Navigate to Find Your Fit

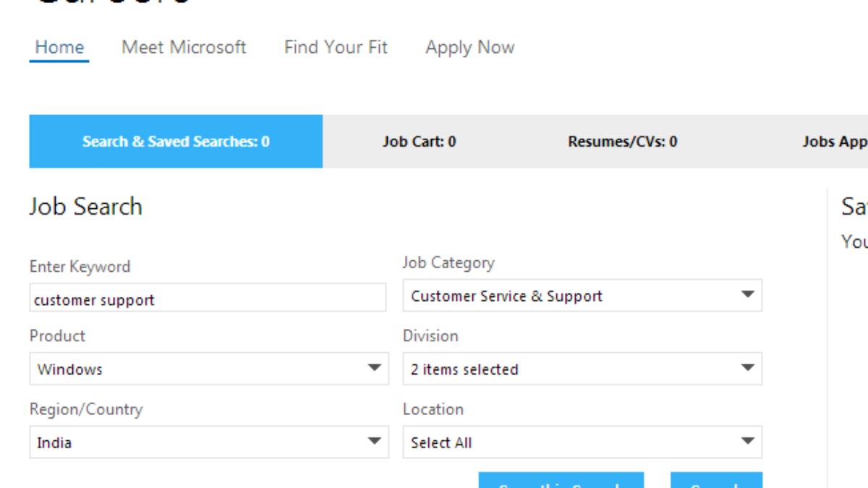click(336, 48)
